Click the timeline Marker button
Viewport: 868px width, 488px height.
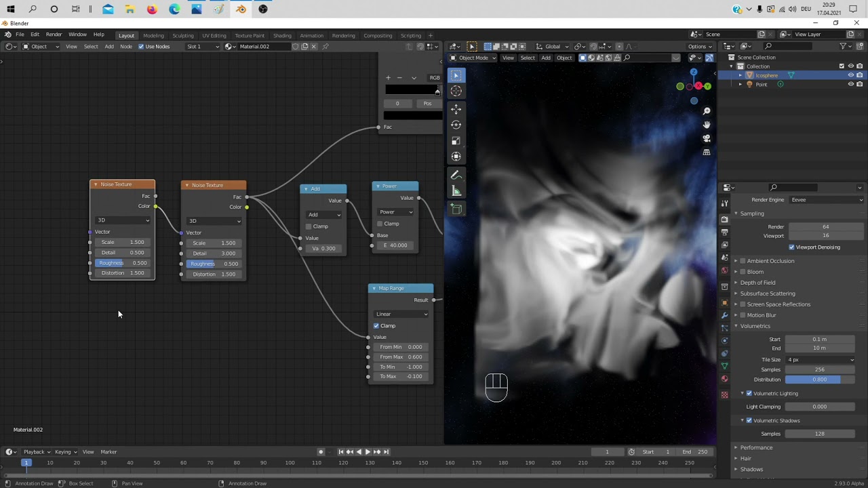108,452
